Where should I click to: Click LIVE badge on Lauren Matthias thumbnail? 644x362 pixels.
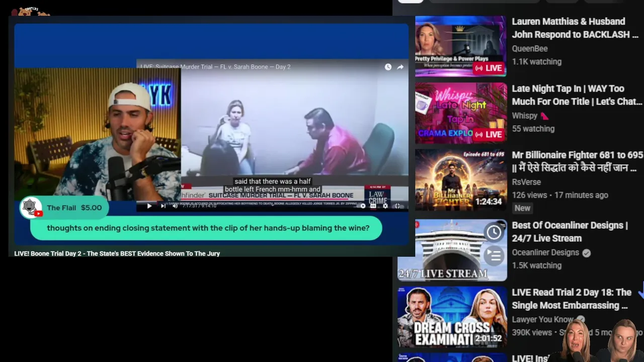pos(489,68)
